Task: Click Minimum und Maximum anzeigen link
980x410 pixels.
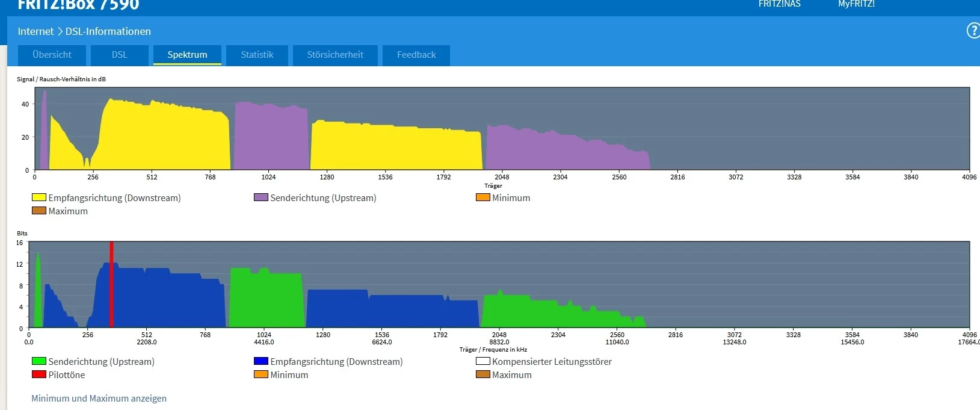Action: pos(99,399)
